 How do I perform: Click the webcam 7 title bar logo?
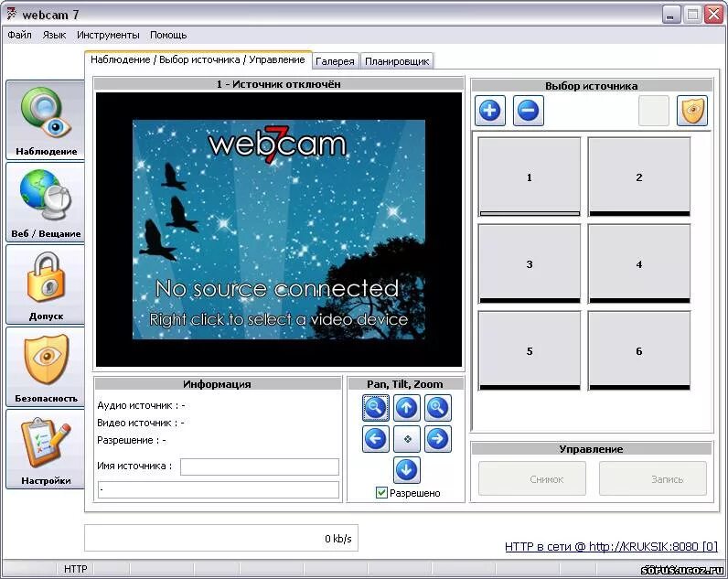point(12,15)
